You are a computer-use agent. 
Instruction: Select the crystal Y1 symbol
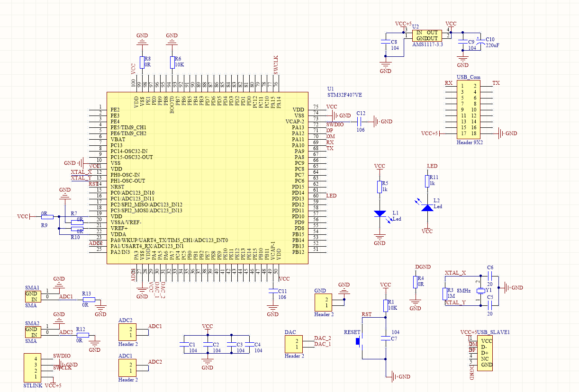click(480, 290)
